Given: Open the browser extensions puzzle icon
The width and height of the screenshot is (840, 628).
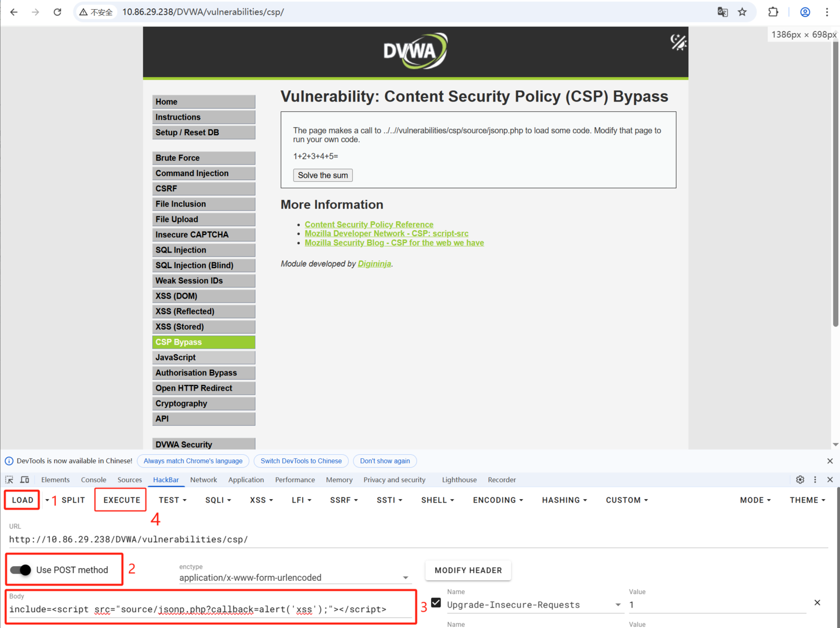Looking at the screenshot, I should tap(773, 12).
